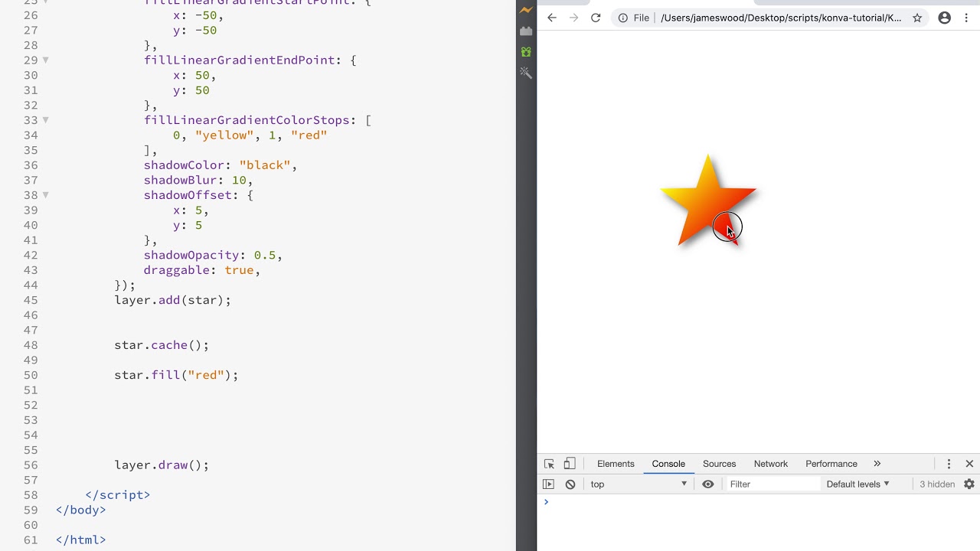Image resolution: width=980 pixels, height=551 pixels.
Task: Switch to the Console tab
Action: click(x=668, y=464)
